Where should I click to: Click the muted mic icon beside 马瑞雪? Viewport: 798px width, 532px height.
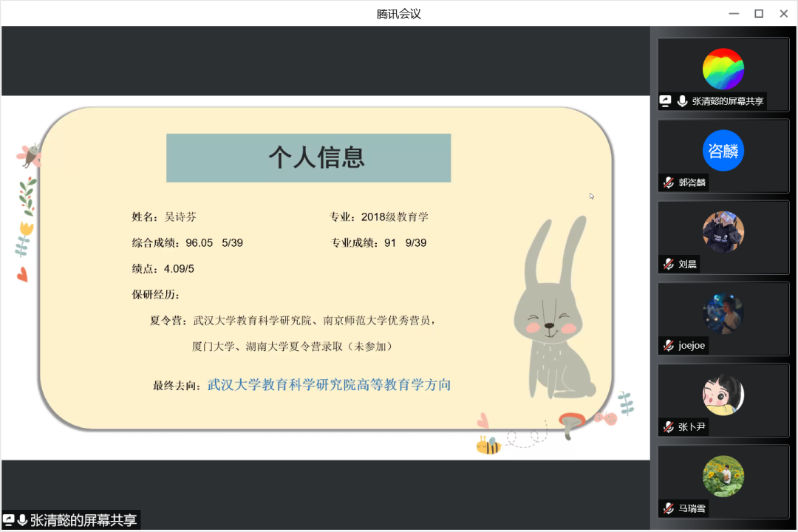click(668, 508)
